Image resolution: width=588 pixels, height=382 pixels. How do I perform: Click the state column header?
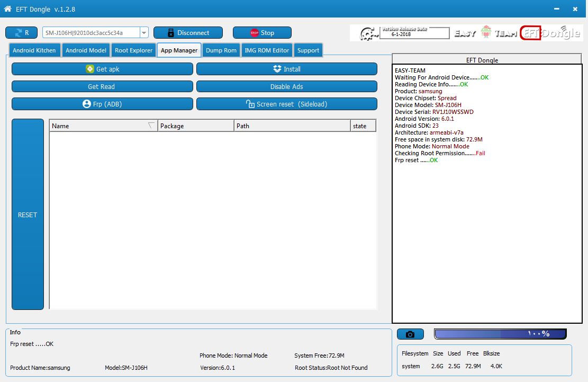point(364,126)
